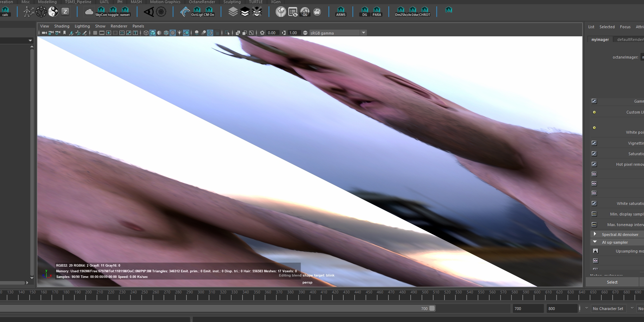This screenshot has width=644, height=322.
Task: Open the left panel dropdown arrow
Action: 30,41
